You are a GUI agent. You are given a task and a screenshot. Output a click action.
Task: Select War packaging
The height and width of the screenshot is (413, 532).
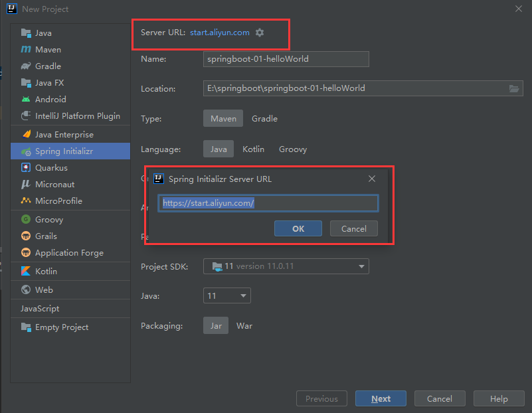point(244,325)
